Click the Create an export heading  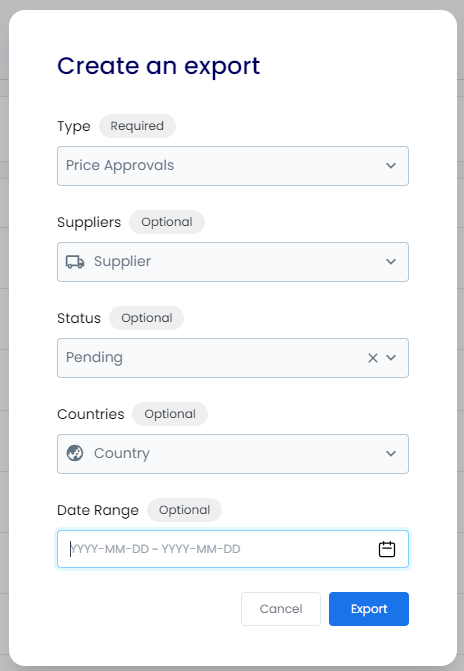(x=159, y=66)
